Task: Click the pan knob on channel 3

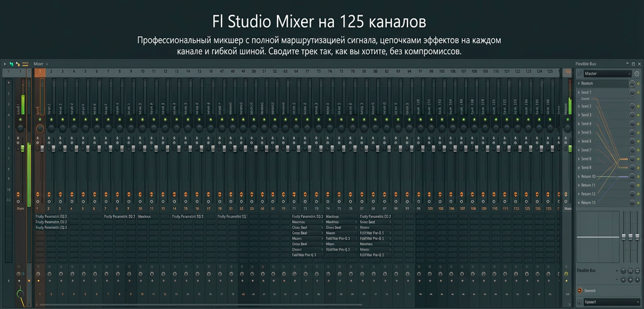Action: coord(63,128)
